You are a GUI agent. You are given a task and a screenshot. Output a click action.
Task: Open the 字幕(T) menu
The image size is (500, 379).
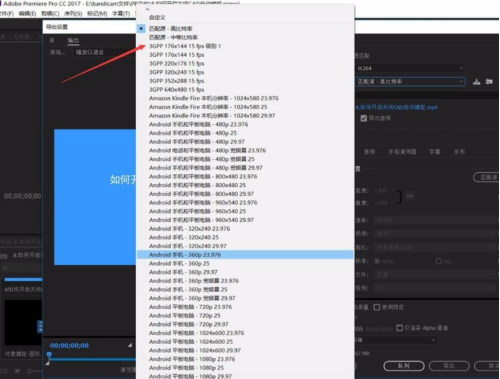121,14
